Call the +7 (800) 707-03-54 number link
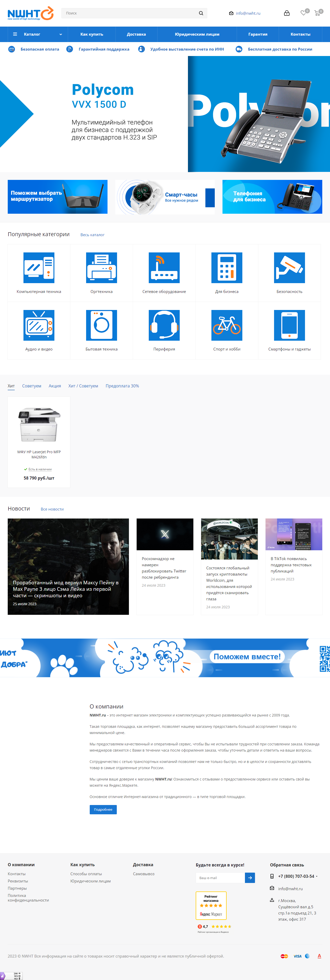 tap(296, 876)
